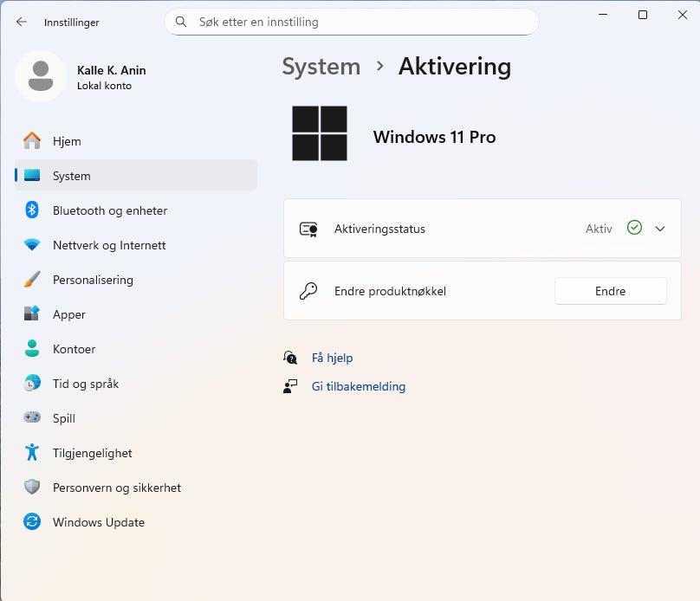Minimize the Innstillinger window

tap(603, 15)
